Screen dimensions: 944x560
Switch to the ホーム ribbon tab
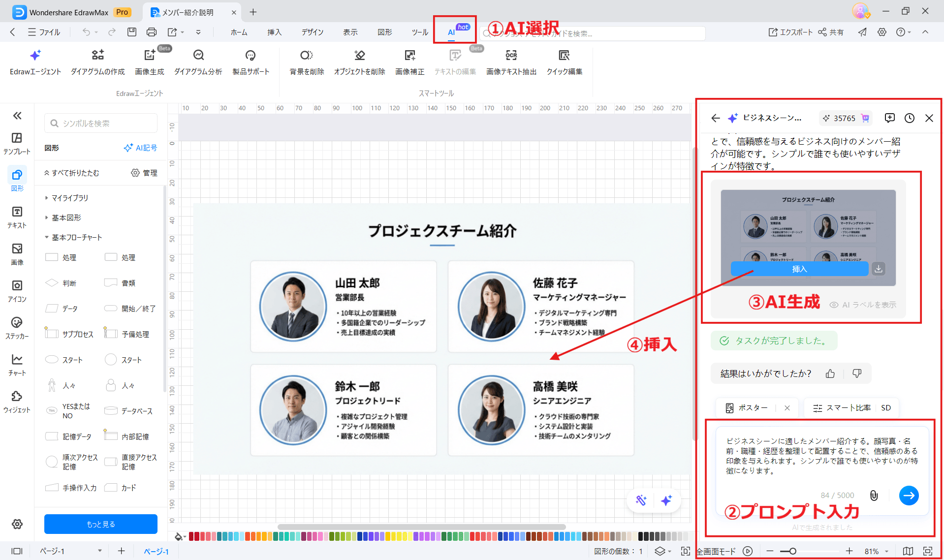point(239,32)
